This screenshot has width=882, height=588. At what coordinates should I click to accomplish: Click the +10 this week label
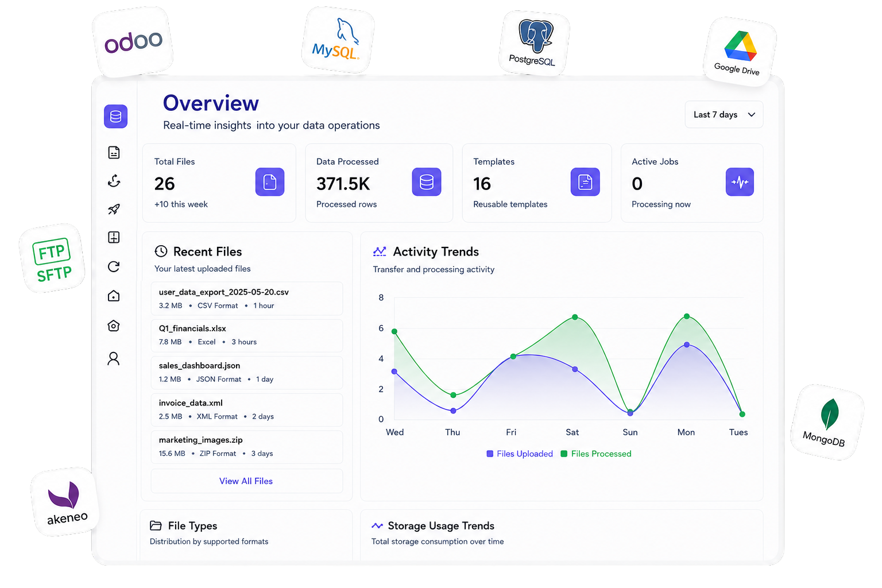click(x=181, y=204)
